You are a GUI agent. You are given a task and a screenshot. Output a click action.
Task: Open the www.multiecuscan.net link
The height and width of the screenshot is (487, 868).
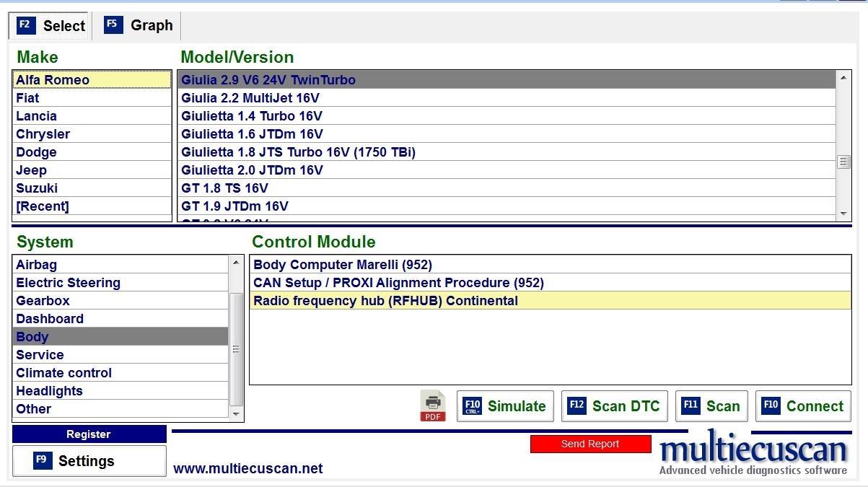248,468
